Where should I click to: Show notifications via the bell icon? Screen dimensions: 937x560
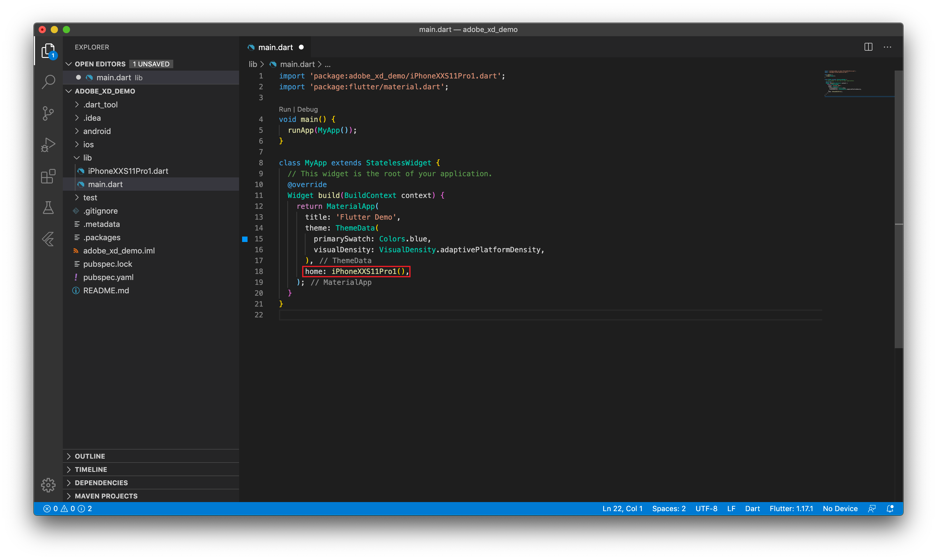coord(890,508)
